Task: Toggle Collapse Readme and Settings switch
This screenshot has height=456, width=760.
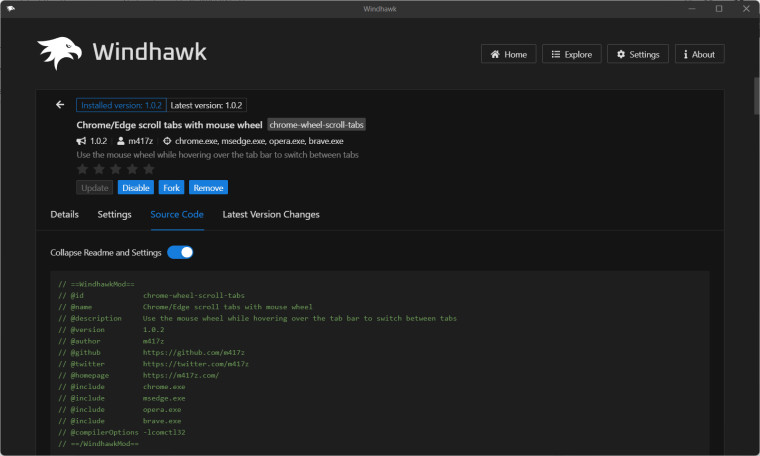Action: pos(180,253)
